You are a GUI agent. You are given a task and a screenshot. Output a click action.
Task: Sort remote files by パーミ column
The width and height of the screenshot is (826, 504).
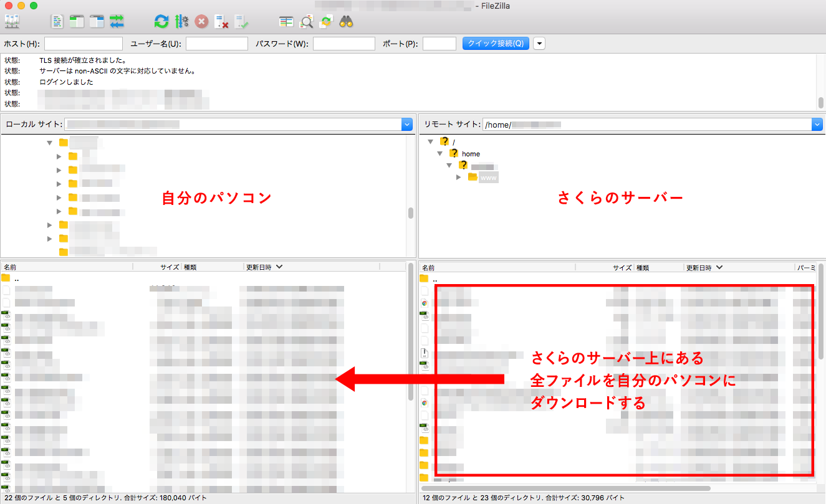tap(805, 267)
